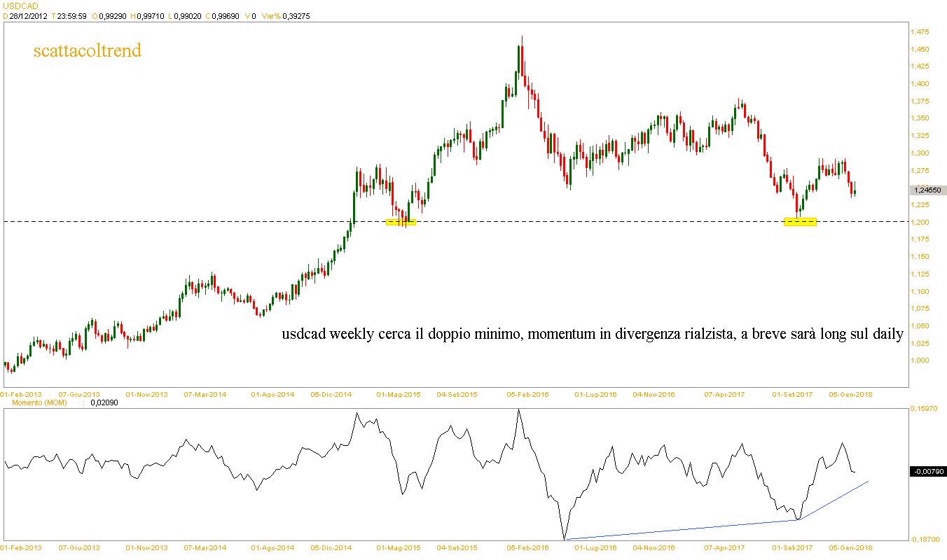Click 01-Set-2017 on the momentum panel date axis

(792, 547)
